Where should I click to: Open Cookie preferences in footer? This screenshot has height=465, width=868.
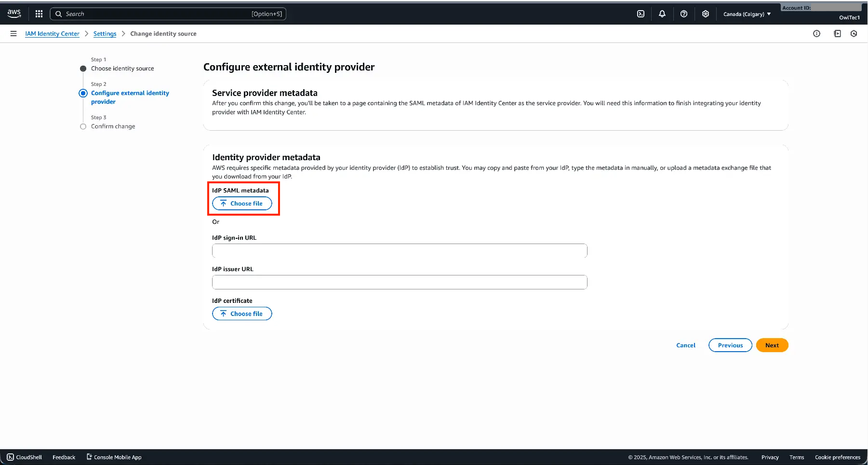(837, 457)
